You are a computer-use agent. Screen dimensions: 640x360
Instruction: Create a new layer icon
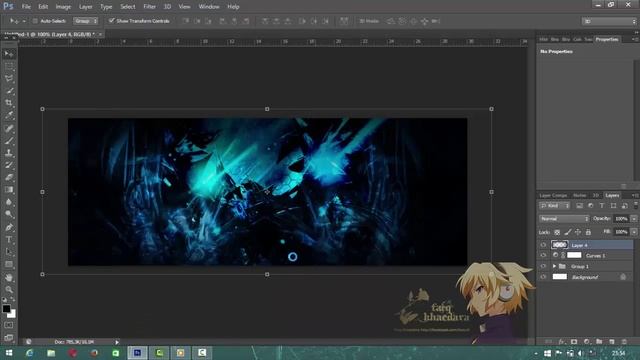[x=611, y=342]
